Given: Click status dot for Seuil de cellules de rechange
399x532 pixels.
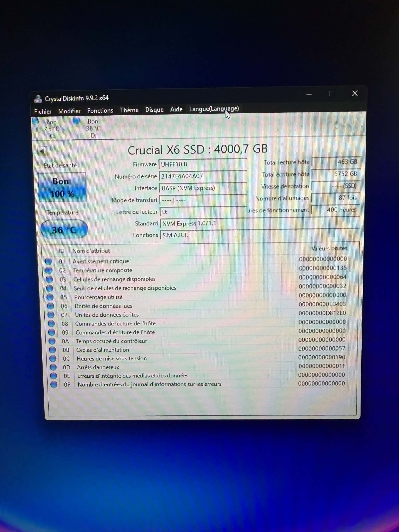Looking at the screenshot, I should coord(50,288).
